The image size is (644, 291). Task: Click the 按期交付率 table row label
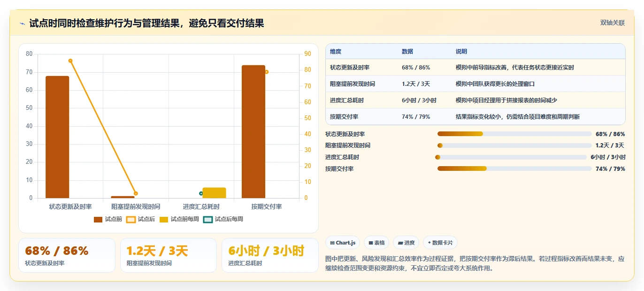[344, 117]
